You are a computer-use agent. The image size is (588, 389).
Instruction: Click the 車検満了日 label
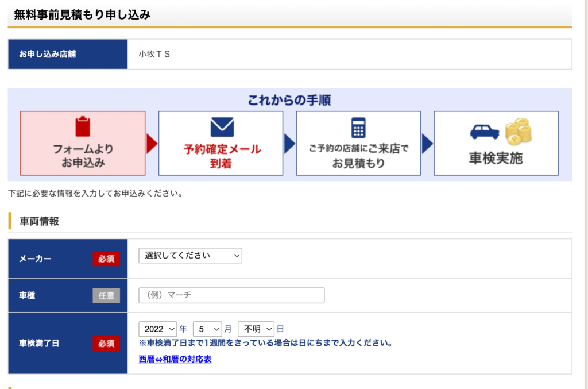click(39, 343)
